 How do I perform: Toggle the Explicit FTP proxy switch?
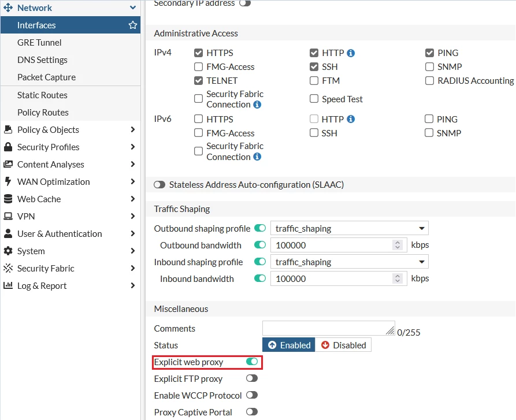[x=252, y=378]
